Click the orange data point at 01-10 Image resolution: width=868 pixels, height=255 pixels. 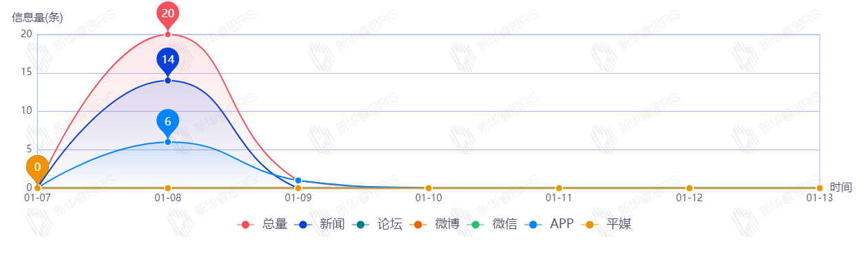(428, 188)
